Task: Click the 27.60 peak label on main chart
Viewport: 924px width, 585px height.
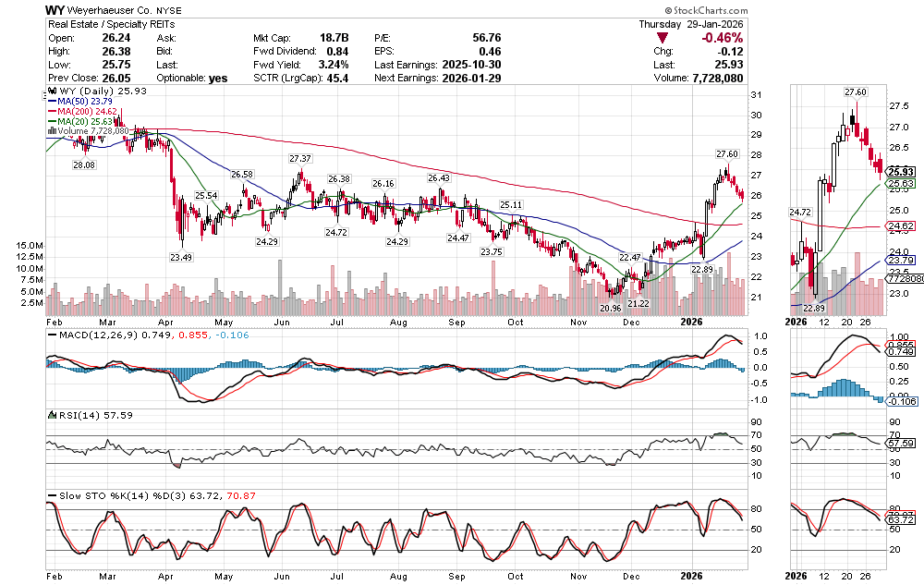Action: pyautogui.click(x=727, y=152)
